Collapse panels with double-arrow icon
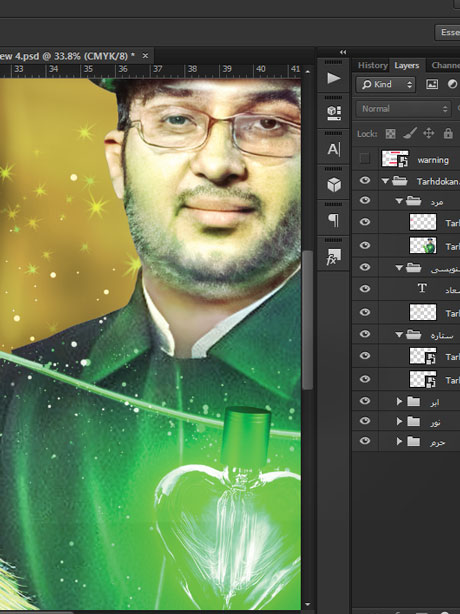Viewport: 460px width, 614px height. (343, 52)
